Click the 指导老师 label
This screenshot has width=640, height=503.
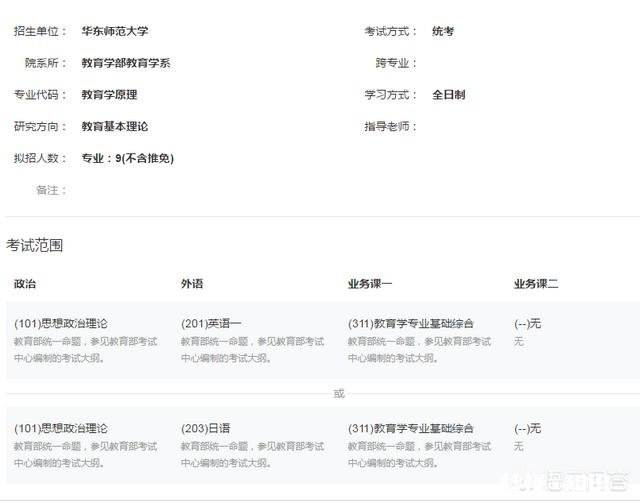[x=391, y=127]
